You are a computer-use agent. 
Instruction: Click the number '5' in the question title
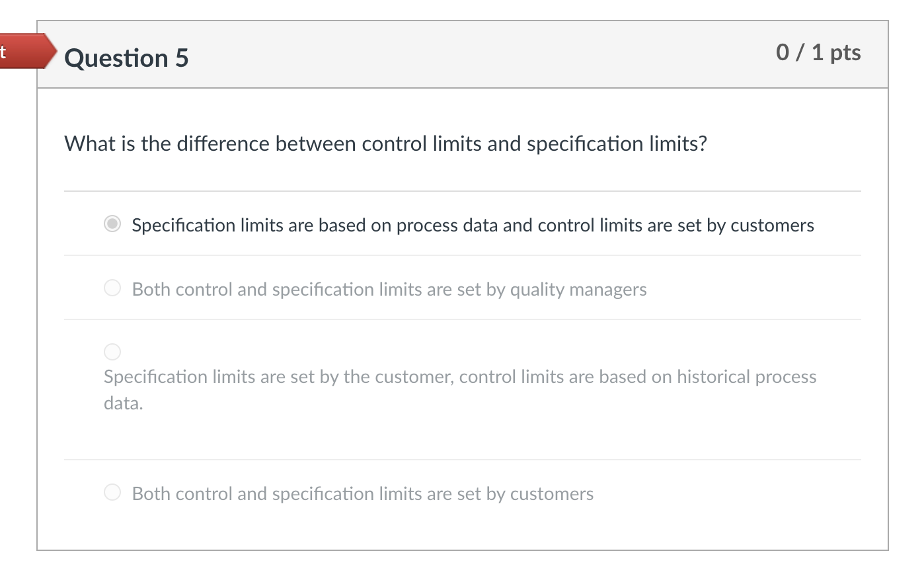pos(182,58)
